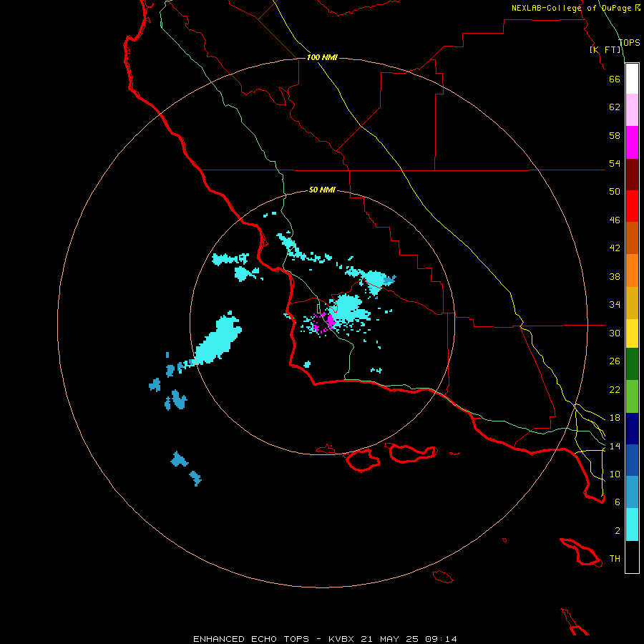The width and height of the screenshot is (644, 644).
Task: Click the legend value "54"
Action: [x=615, y=163]
